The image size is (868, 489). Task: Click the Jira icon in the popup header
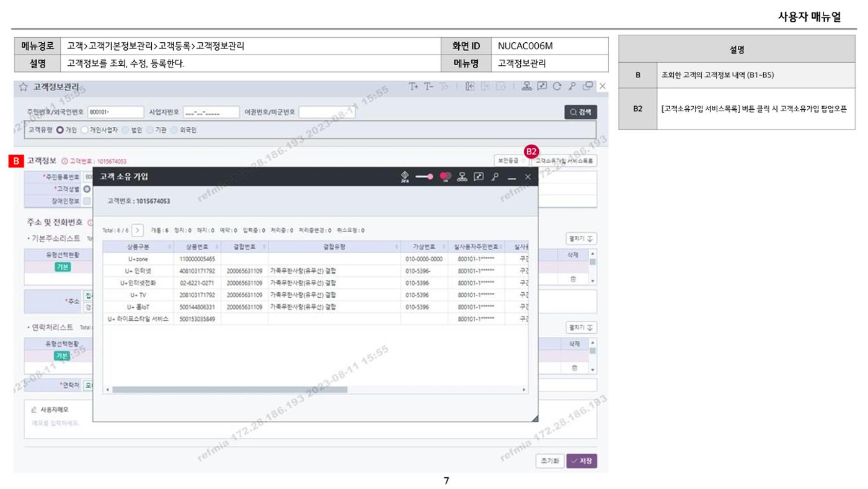click(x=405, y=177)
